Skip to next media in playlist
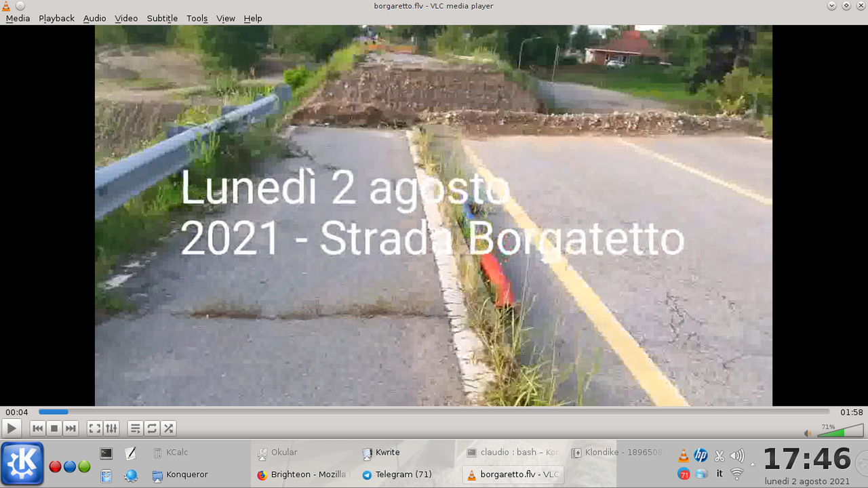Viewport: 868px width, 488px height. [71, 428]
